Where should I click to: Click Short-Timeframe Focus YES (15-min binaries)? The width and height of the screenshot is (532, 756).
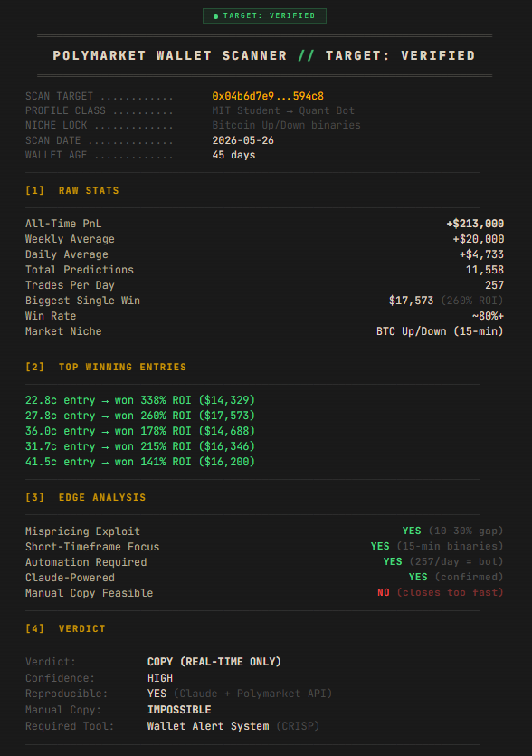(437, 546)
